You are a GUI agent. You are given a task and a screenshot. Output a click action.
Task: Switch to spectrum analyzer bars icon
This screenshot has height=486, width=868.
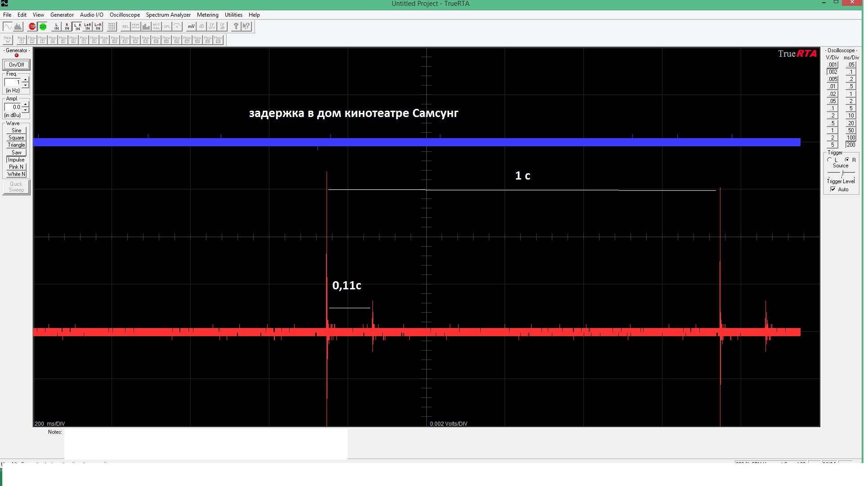[18, 27]
